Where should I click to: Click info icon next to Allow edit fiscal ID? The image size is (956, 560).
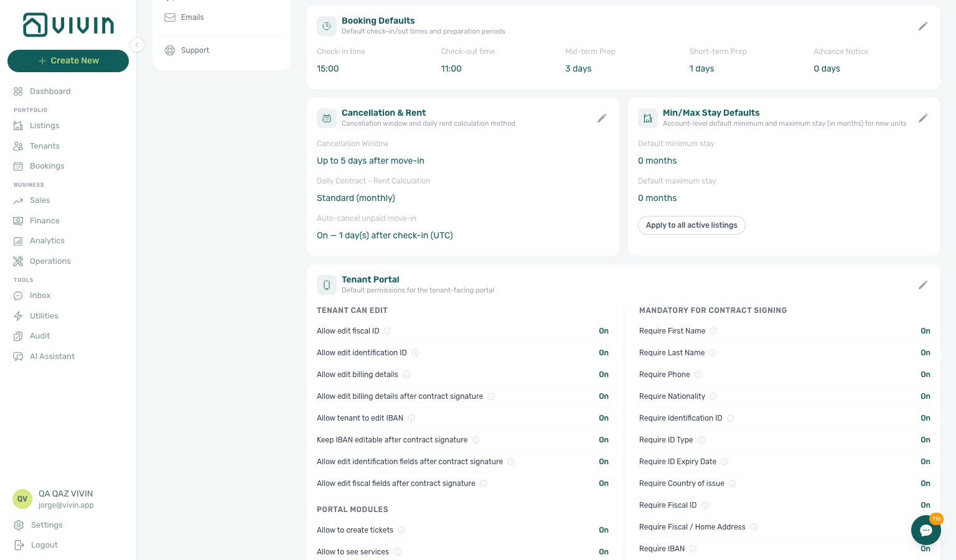(387, 331)
